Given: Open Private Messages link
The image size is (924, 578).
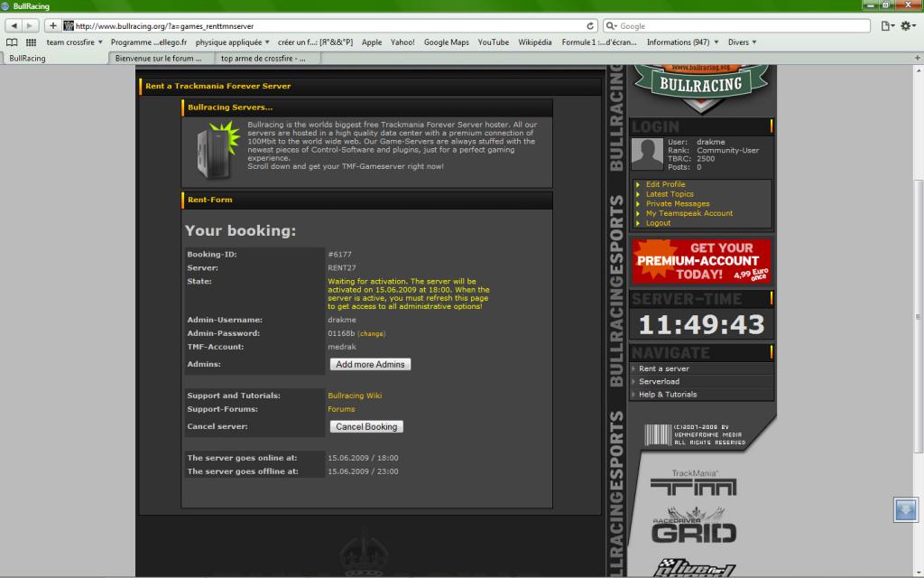Looking at the screenshot, I should point(678,203).
